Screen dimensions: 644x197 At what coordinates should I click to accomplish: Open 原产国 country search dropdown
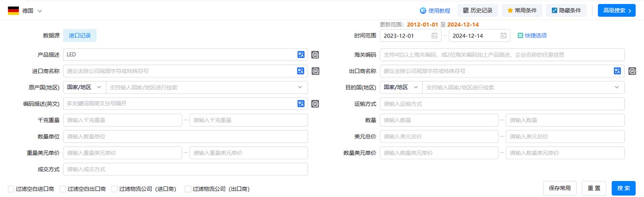coord(207,87)
